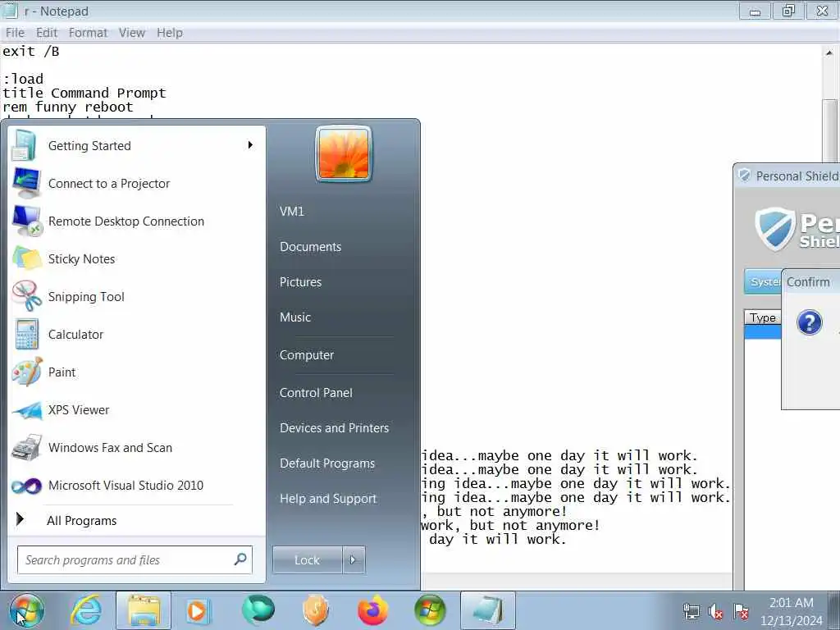This screenshot has height=630, width=840.
Task: Open Windows Fax and Scan icon
Action: (26, 447)
